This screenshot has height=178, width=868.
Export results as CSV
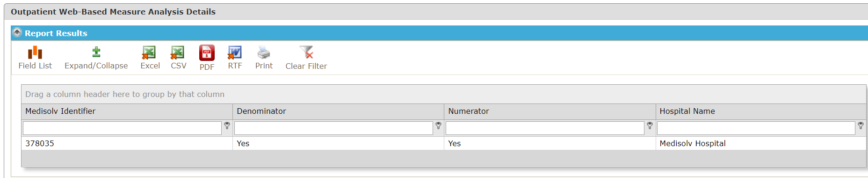(178, 58)
